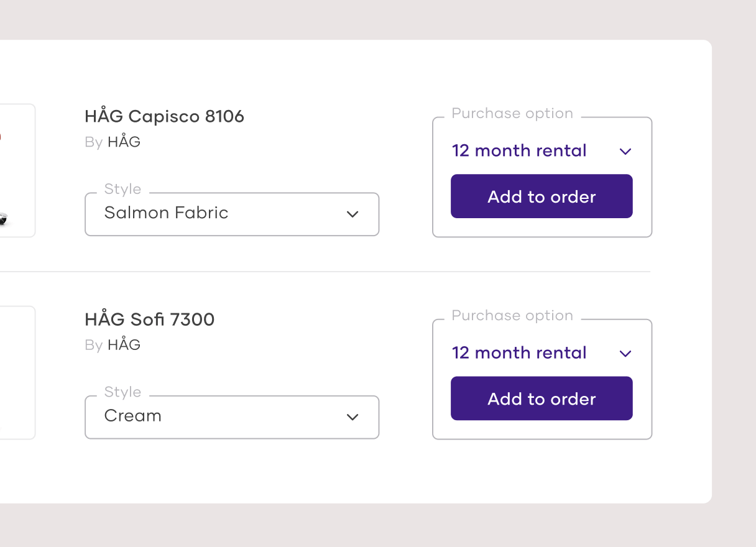Click the chevron in the Cream dropdown
Screen dimensions: 756x547
pyautogui.click(x=353, y=417)
